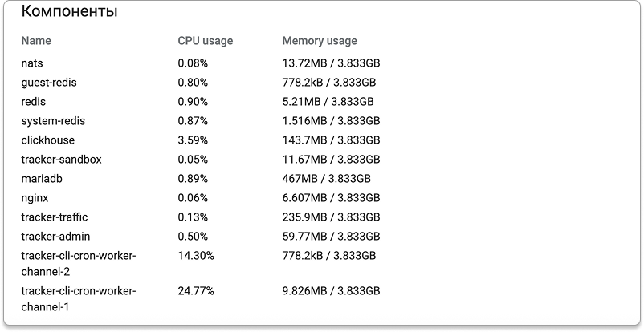The width and height of the screenshot is (644, 332).
Task: Select the nats component row name
Action: pyautogui.click(x=32, y=63)
